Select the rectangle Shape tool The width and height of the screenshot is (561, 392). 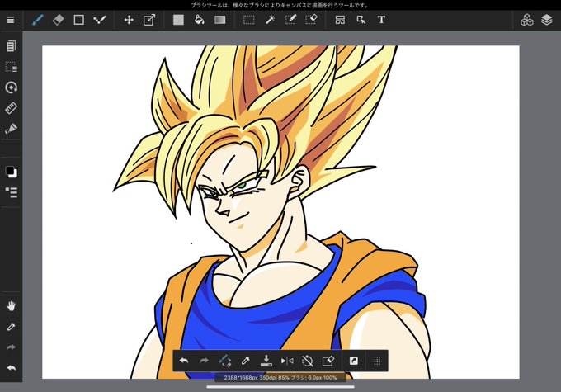(78, 20)
